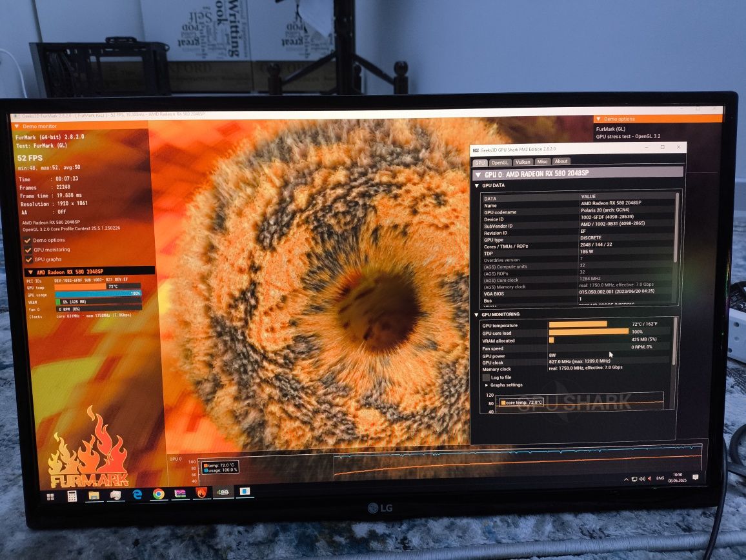Screen dimensions: 746x560
Task: Select the GPU tab in GPU Shark
Action: [x=479, y=163]
